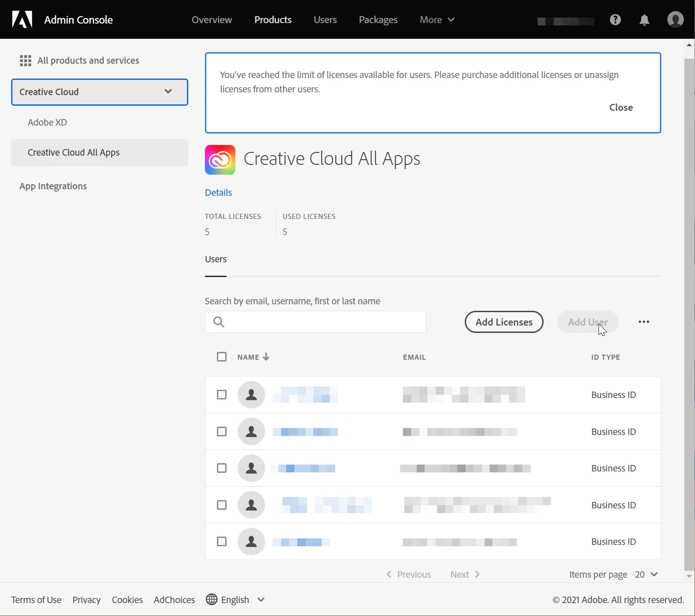Viewport: 695px width, 616px height.
Task: Select the Users tab under licenses
Action: pos(216,259)
